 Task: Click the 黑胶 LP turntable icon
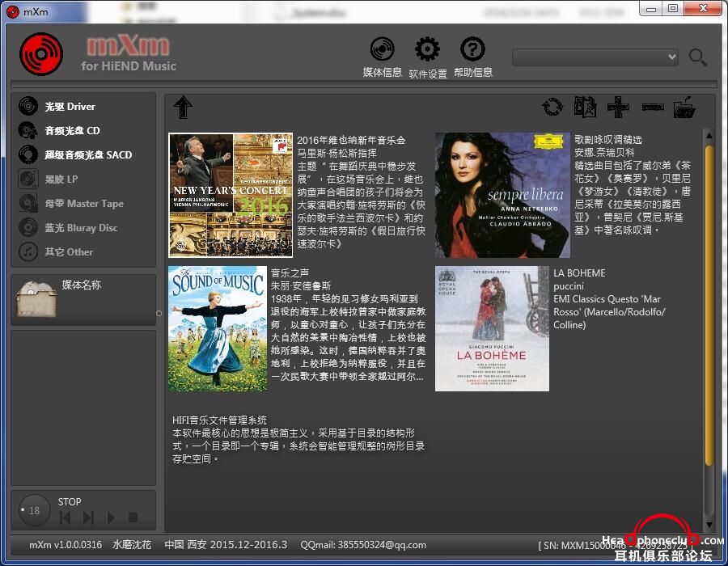[x=28, y=179]
